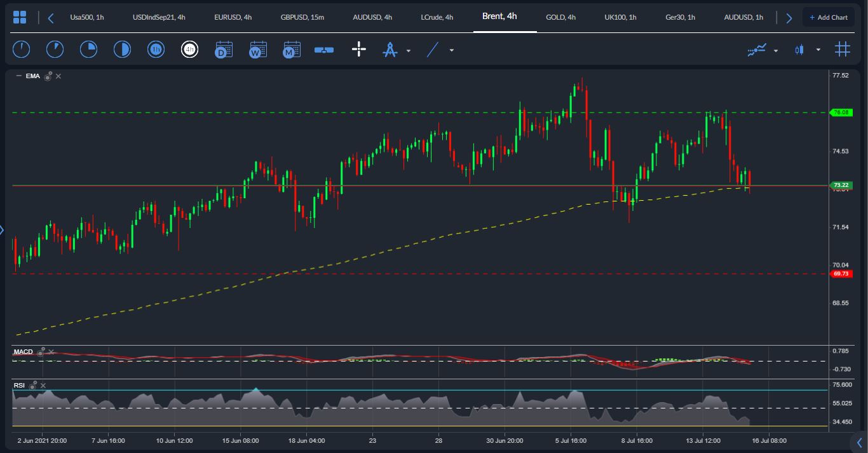Open the candlestick chart type dropdown
Viewport: 868px width, 453px height.
[x=818, y=50]
